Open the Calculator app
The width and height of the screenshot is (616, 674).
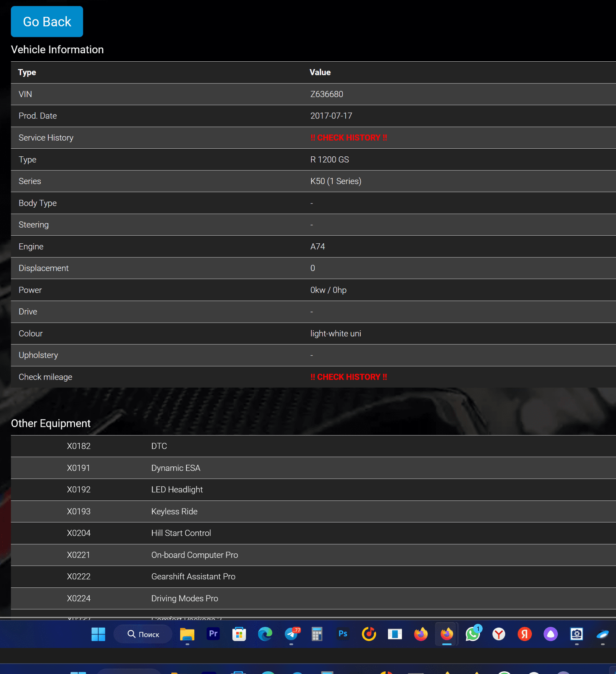pyautogui.click(x=317, y=634)
